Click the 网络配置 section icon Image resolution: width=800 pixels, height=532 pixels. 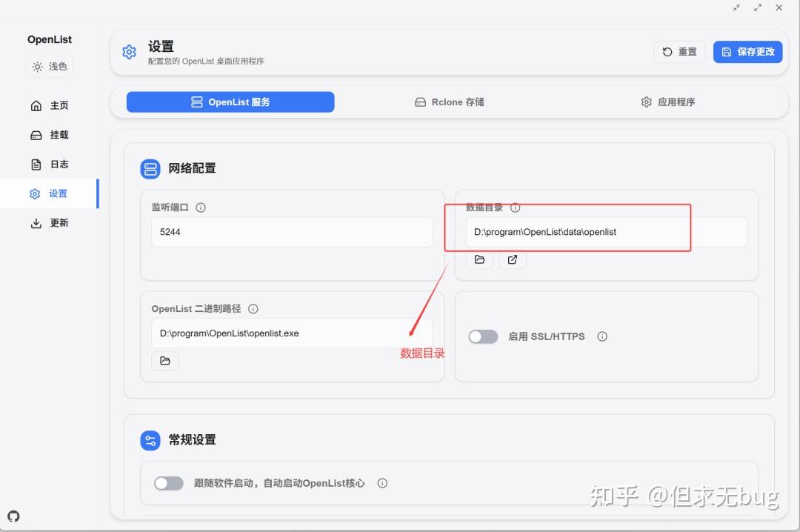pyautogui.click(x=150, y=168)
